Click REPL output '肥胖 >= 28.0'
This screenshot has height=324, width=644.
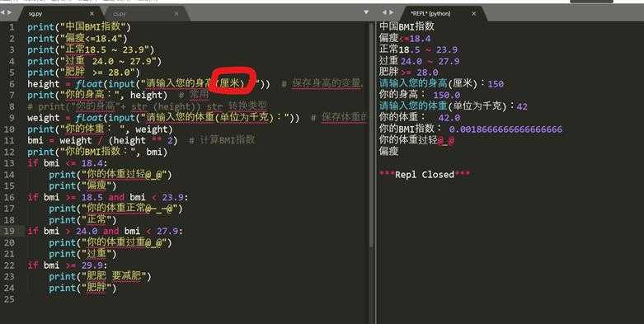409,73
